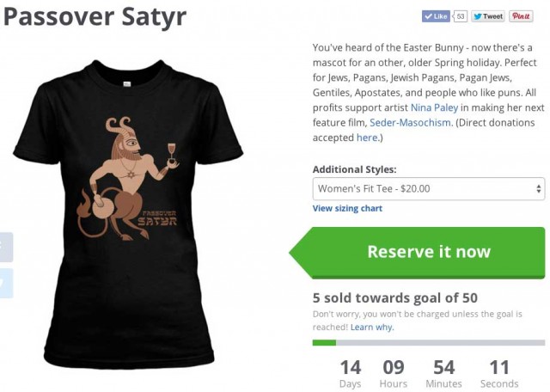
Task: Follow the direct donations 'here' link
Action: pos(367,138)
